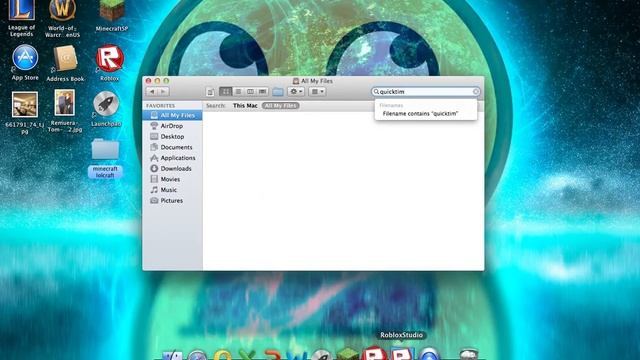This screenshot has width=640, height=360.
Task: Zoom the Finder window with green button
Action: (166, 81)
